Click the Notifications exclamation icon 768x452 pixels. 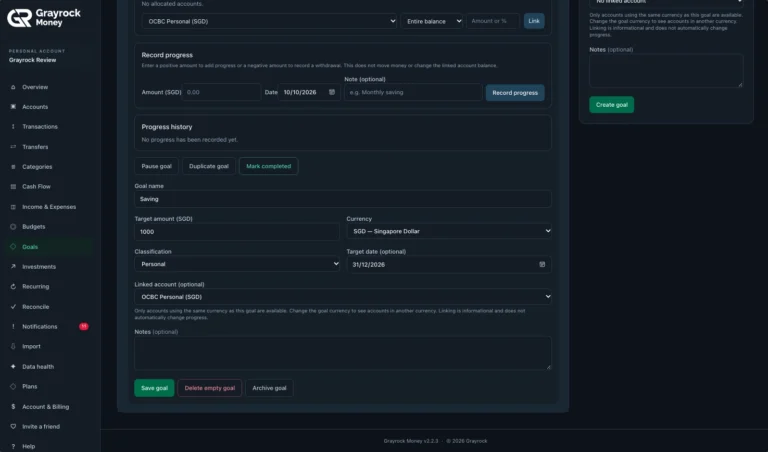click(x=13, y=327)
